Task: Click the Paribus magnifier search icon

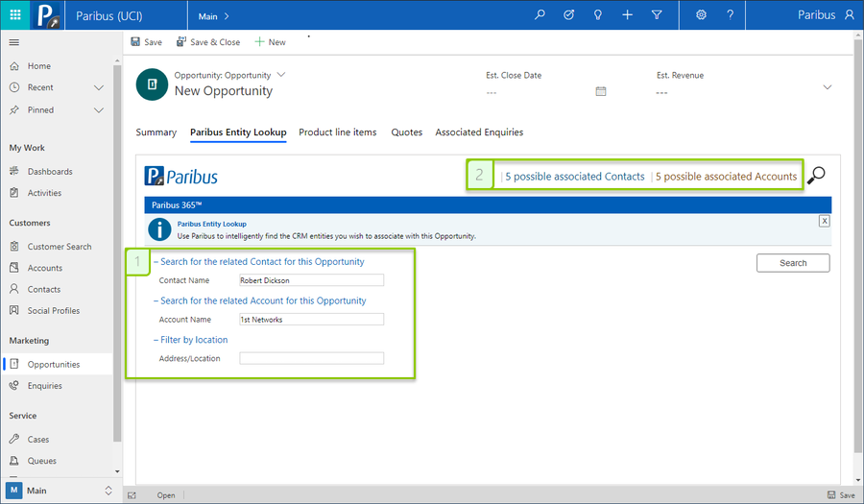Action: [x=816, y=175]
